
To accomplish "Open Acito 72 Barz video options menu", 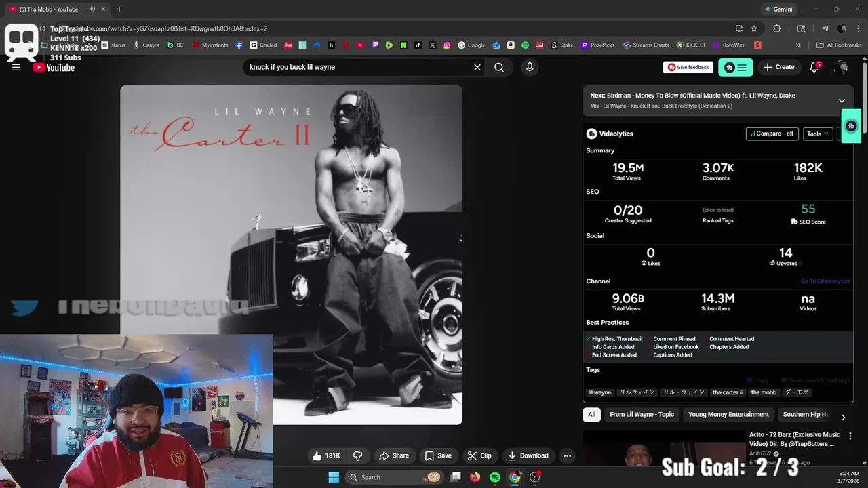I will (850, 436).
